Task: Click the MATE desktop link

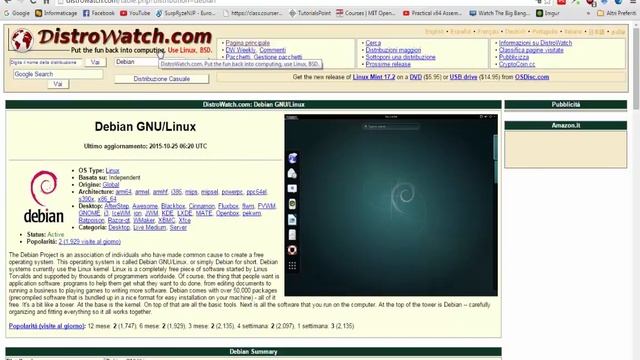Action: [204, 213]
